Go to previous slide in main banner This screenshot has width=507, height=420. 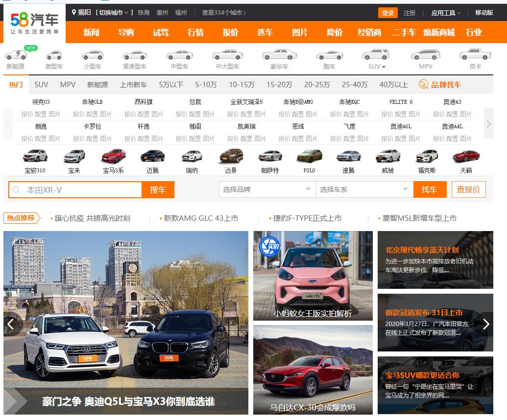pyautogui.click(x=11, y=324)
